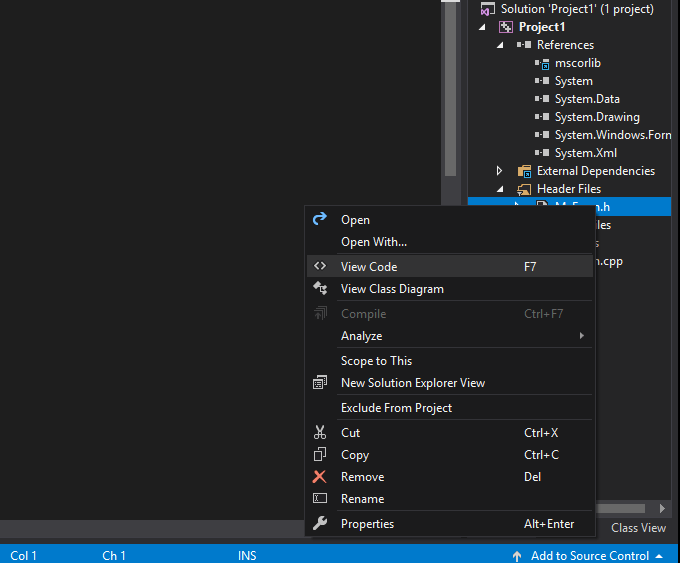
Task: Click the red X Remove icon
Action: tap(320, 476)
